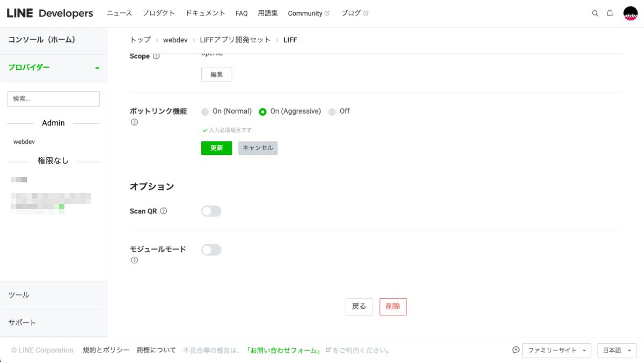644x362 pixels.
Task: Click the green 更新 button
Action: 217,148
